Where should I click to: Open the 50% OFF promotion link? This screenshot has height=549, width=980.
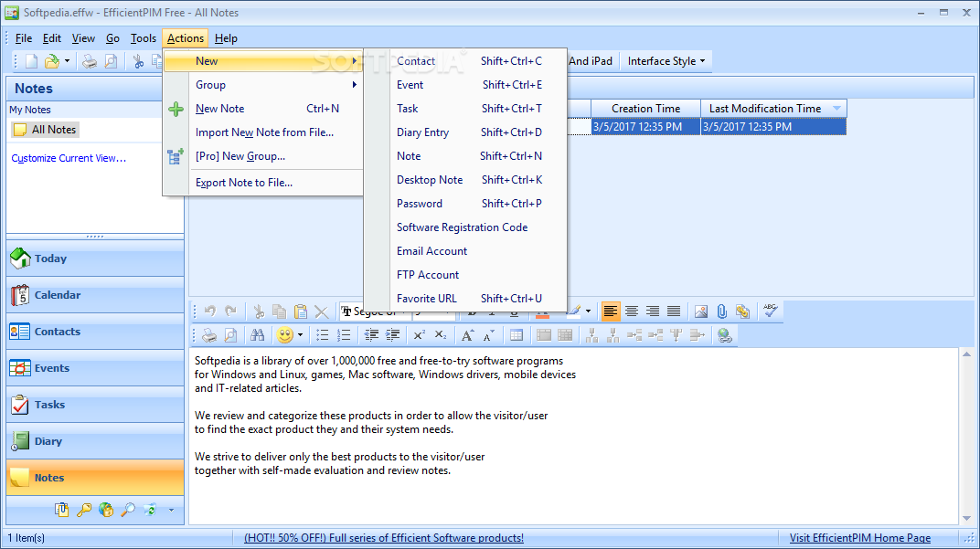pyautogui.click(x=384, y=538)
